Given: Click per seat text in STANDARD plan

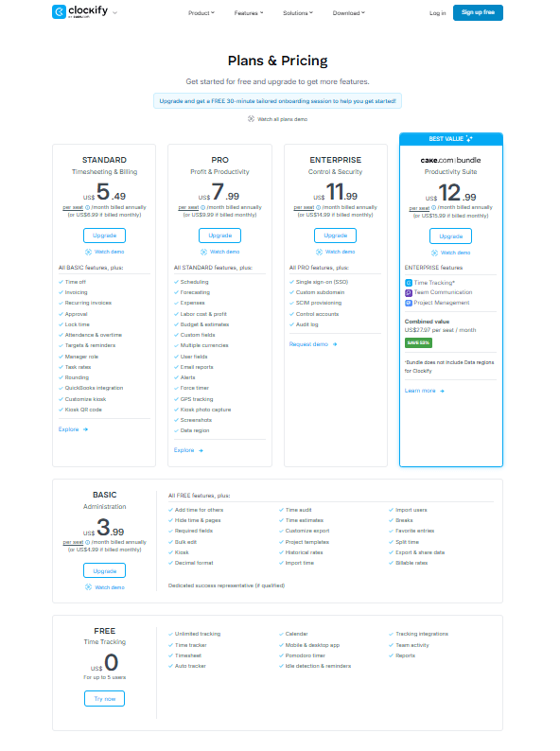Looking at the screenshot, I should 73,208.
